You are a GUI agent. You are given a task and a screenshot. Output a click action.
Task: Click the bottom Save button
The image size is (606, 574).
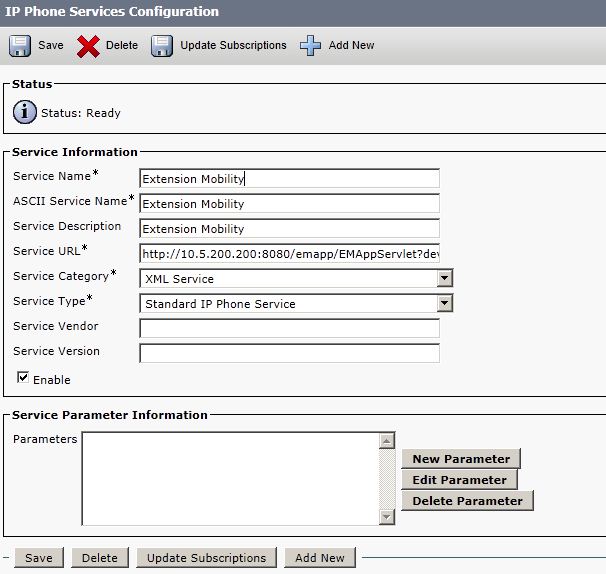coord(39,558)
